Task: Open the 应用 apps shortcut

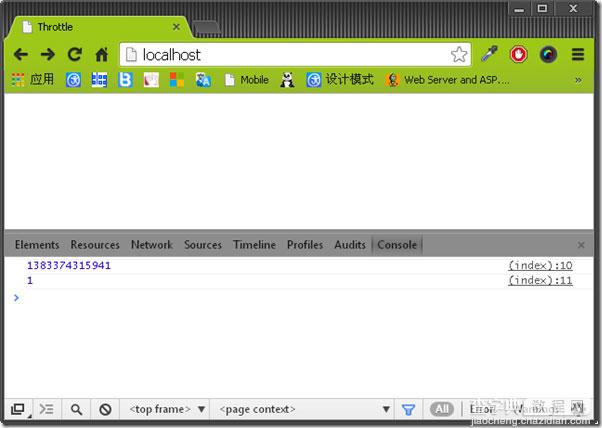Action: (x=33, y=79)
